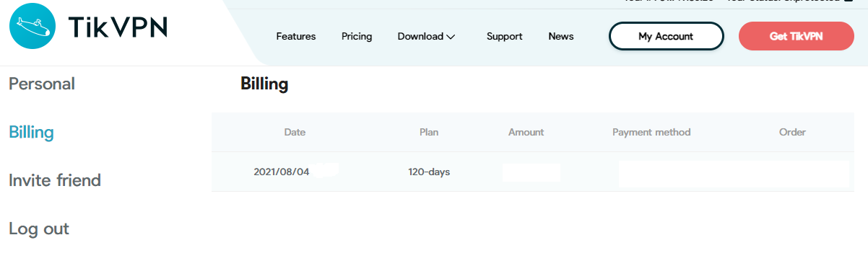Open the News page
Screen dimensions: 868x266
click(561, 36)
